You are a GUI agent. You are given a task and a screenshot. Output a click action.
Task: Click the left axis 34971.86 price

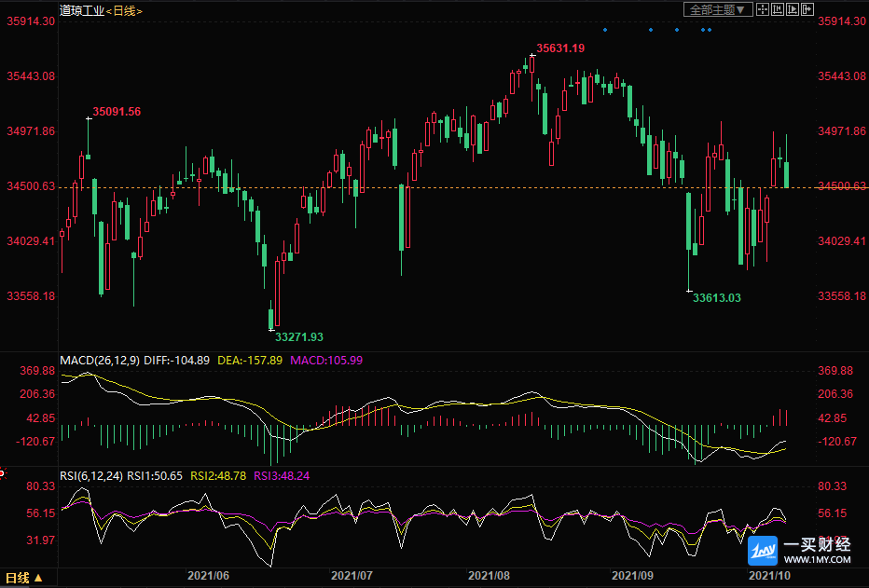click(x=31, y=131)
